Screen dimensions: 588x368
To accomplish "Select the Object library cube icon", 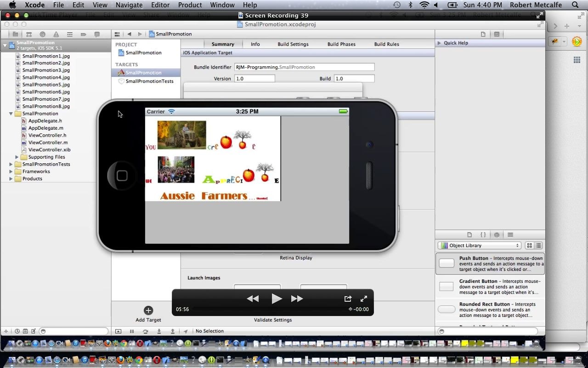I will coord(497,235).
